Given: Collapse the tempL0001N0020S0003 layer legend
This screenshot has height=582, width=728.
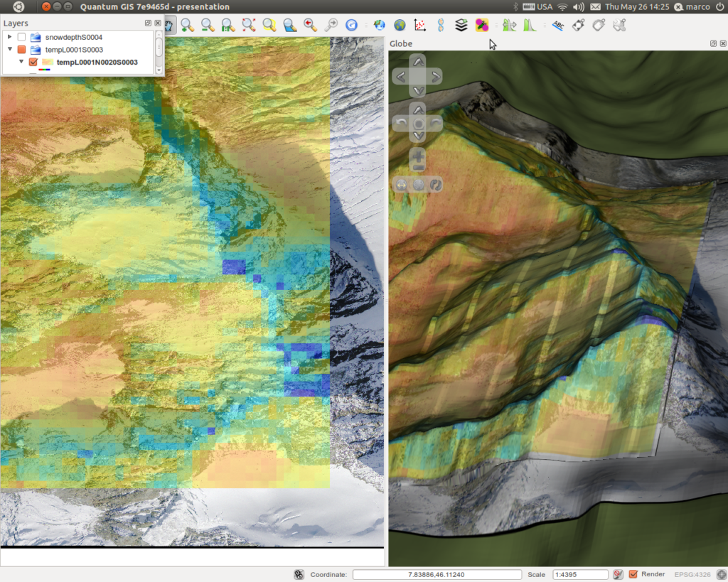Looking at the screenshot, I should tap(21, 61).
